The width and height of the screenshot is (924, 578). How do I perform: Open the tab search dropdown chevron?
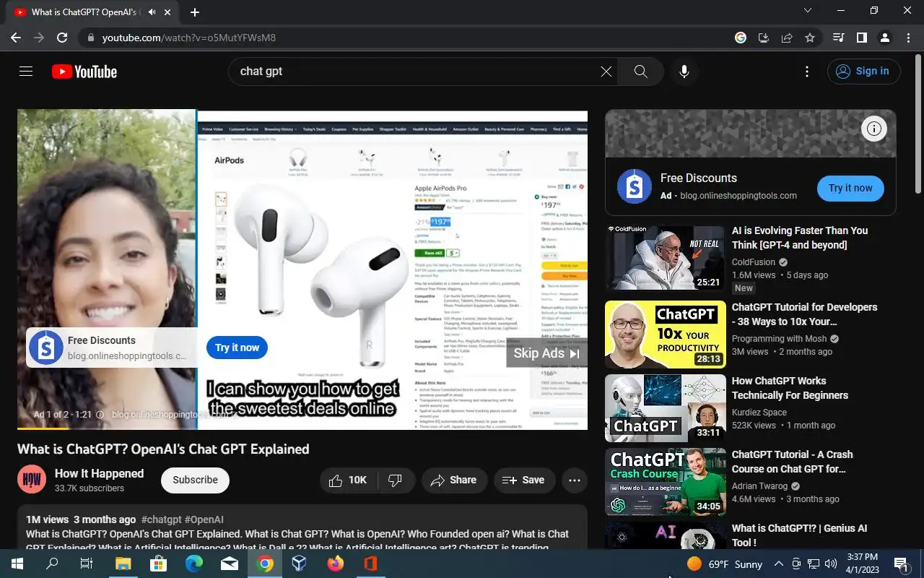tap(808, 11)
